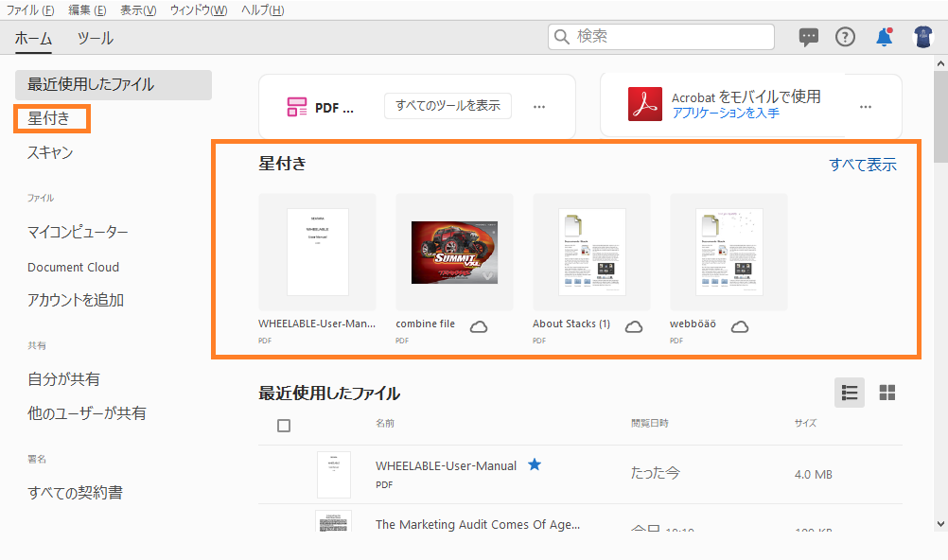
Task: Open the ファイル (F) menu
Action: coord(29,10)
